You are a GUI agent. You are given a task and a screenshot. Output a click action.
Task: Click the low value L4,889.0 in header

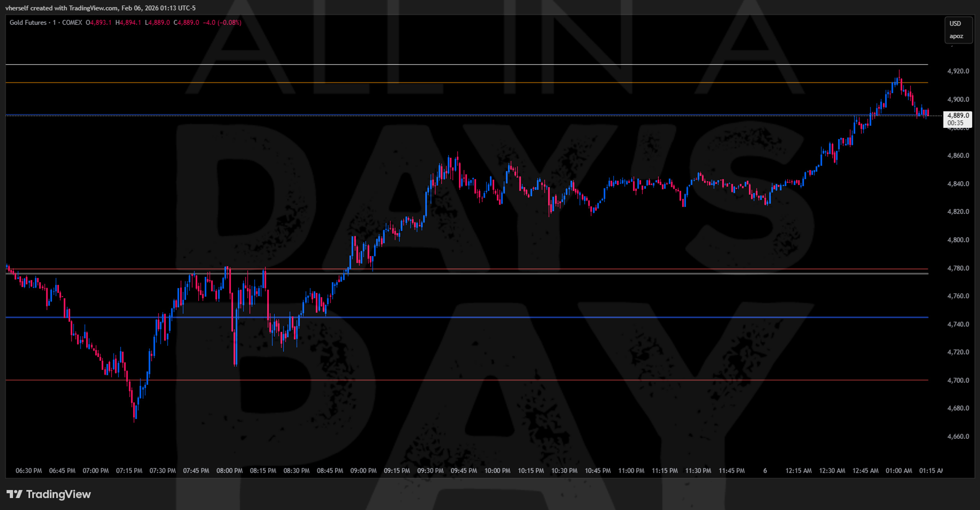tap(157, 23)
